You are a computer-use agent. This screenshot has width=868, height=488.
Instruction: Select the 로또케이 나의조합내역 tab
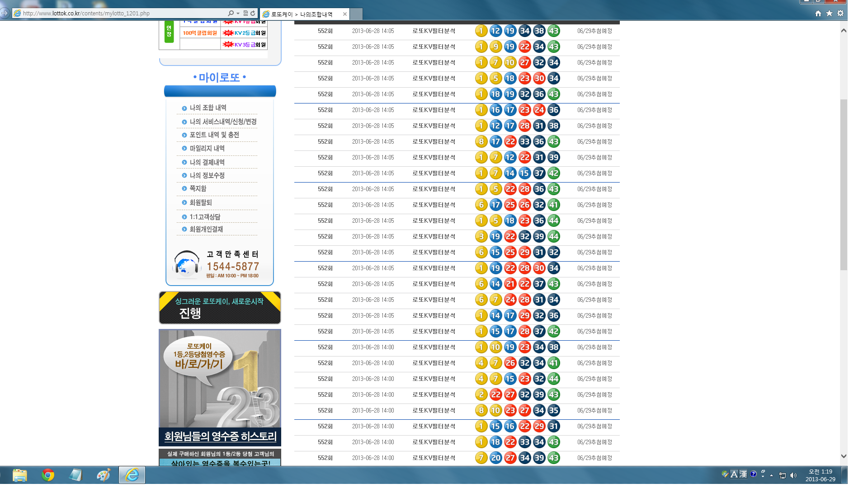(302, 14)
